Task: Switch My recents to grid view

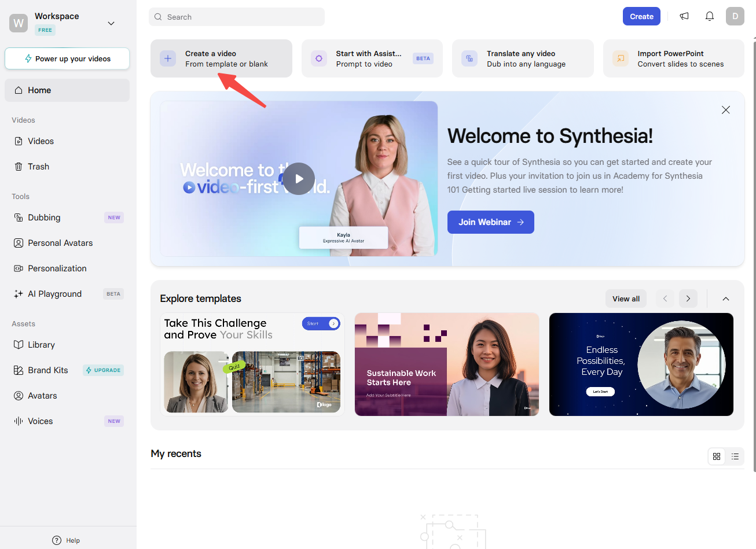Action: 717,456
